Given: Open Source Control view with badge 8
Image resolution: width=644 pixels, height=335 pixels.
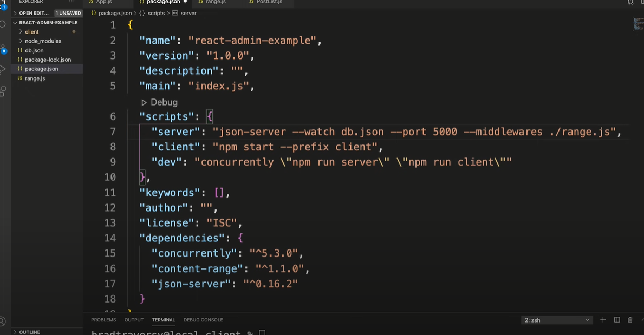Looking at the screenshot, I should pos(3,49).
